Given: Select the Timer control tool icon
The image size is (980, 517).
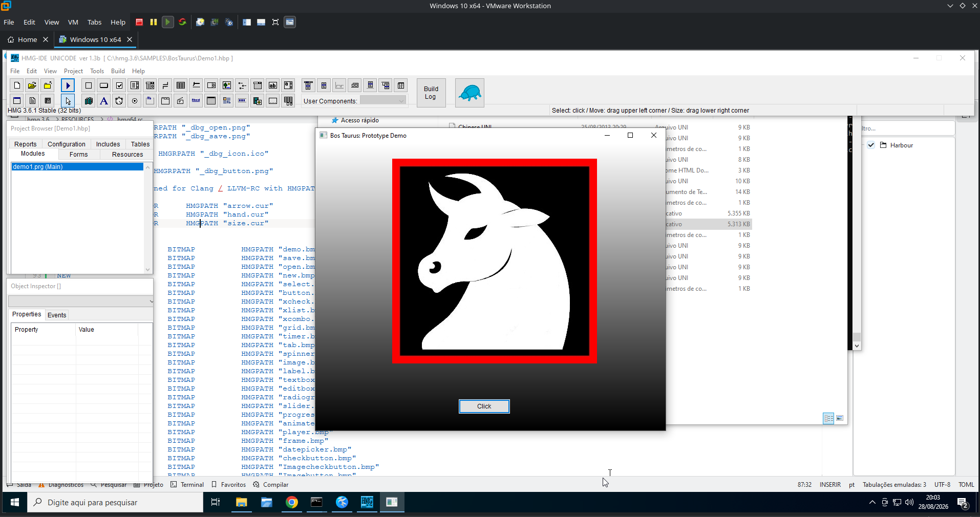Looking at the screenshot, I should (x=119, y=101).
